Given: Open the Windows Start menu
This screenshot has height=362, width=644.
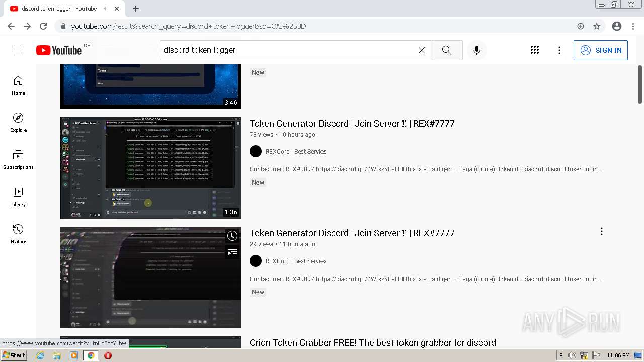Looking at the screenshot, I should 14,355.
